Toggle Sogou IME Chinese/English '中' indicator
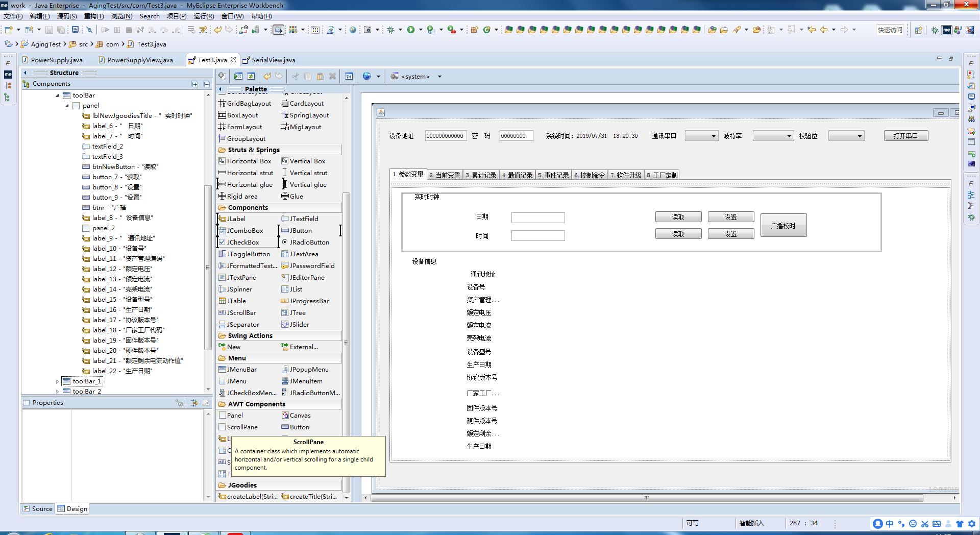 (890, 524)
